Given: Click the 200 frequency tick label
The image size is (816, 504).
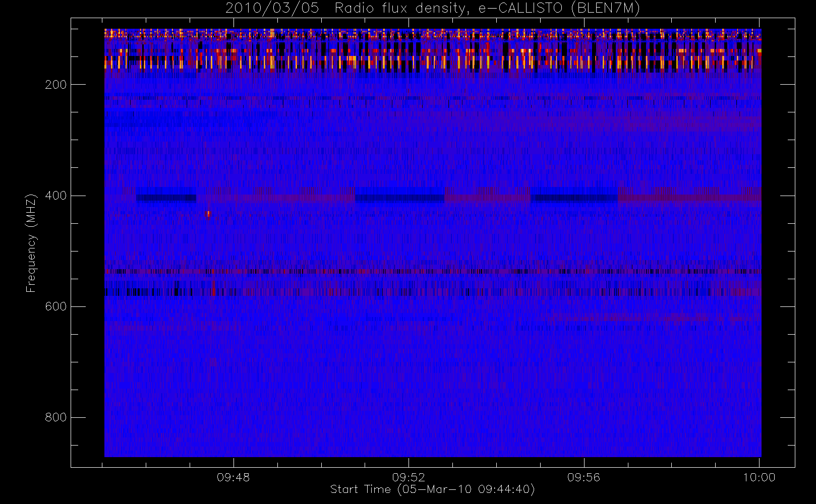Looking at the screenshot, I should [x=56, y=85].
